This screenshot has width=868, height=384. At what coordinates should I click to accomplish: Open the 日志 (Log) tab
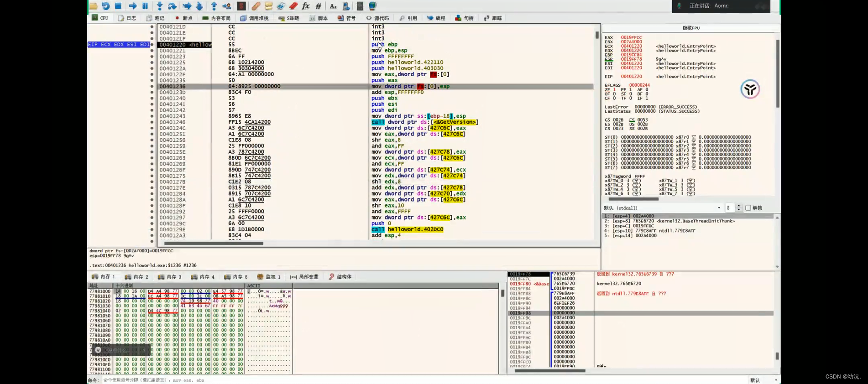tap(127, 18)
